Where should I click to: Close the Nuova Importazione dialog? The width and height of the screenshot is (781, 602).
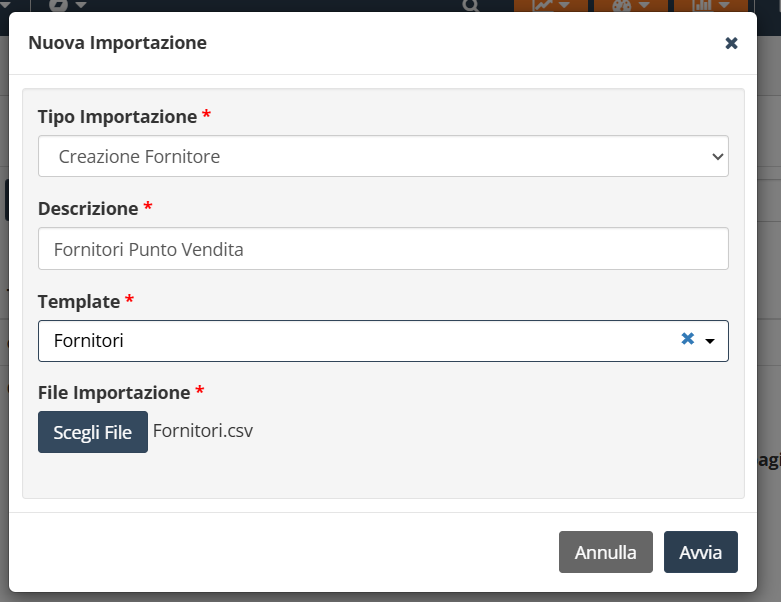(731, 43)
